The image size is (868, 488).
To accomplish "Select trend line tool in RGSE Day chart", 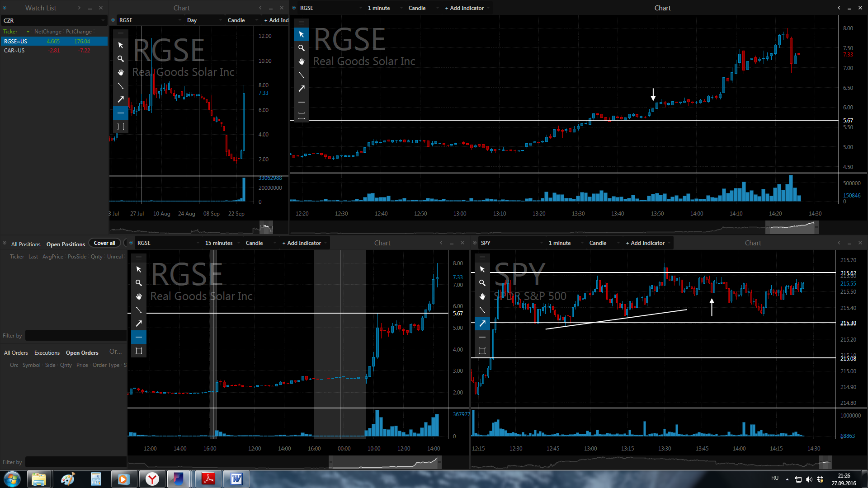I will (x=121, y=86).
